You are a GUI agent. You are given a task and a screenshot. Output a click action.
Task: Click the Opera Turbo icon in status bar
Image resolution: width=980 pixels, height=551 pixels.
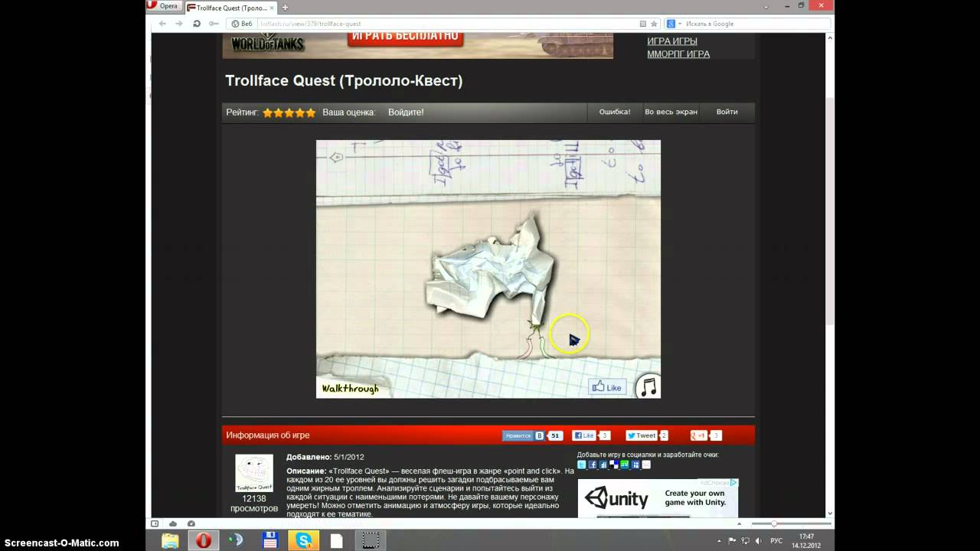pyautogui.click(x=191, y=523)
